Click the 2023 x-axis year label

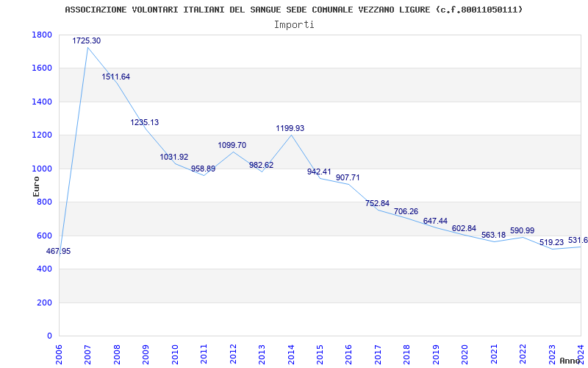coord(552,354)
